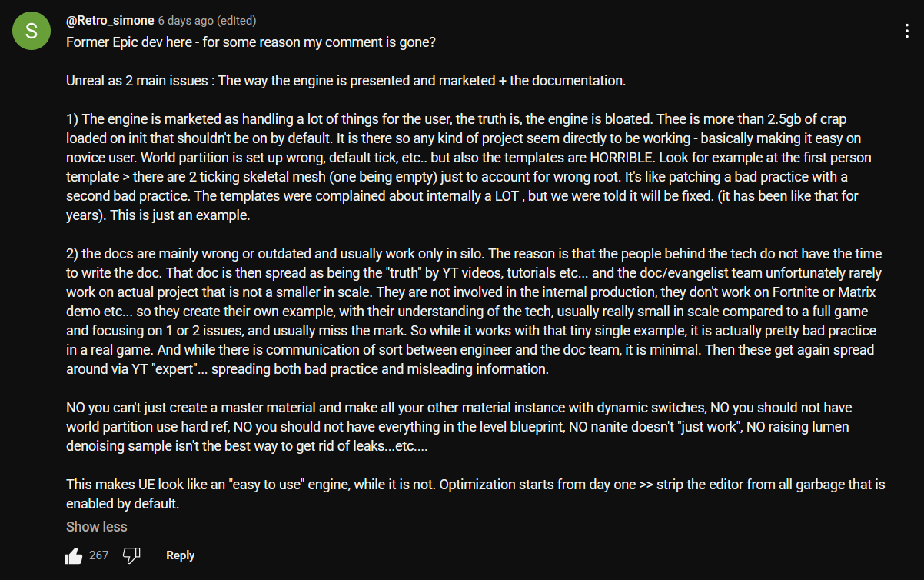Viewport: 924px width, 580px height.
Task: Click the 'This makes UE look like' paragraph
Action: [476, 494]
